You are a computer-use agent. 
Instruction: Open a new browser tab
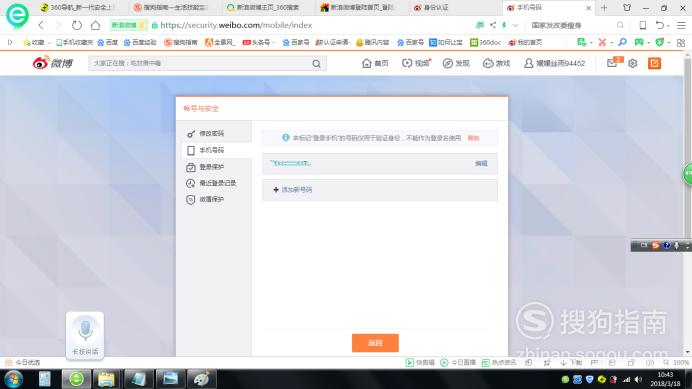[604, 8]
